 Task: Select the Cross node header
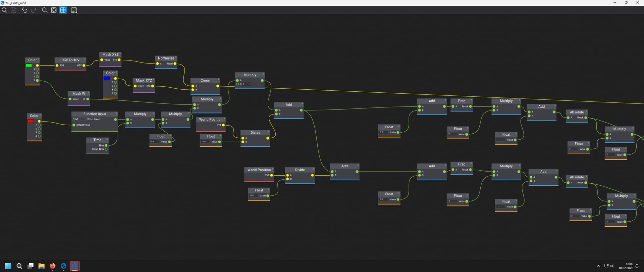pyautogui.click(x=205, y=81)
